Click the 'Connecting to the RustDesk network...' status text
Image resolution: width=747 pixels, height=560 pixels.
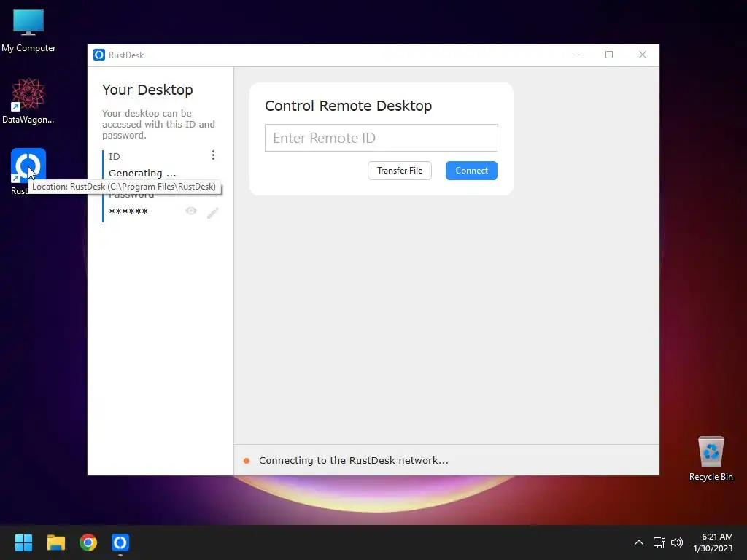(x=354, y=461)
